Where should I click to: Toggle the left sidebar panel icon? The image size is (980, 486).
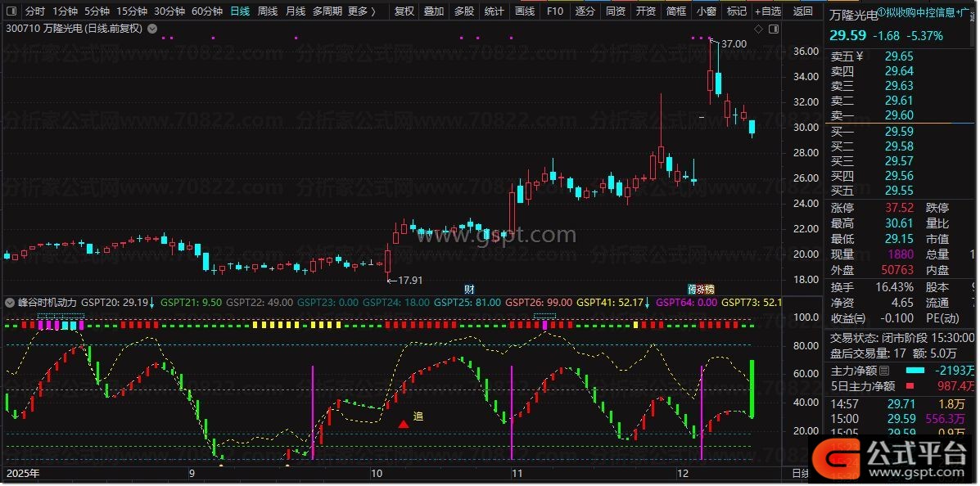point(11,11)
